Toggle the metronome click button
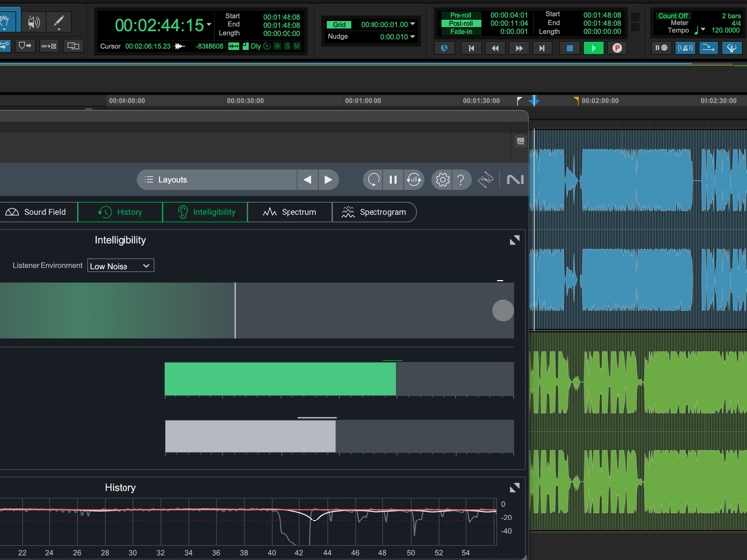Screen dimensions: 747x560 point(685,48)
